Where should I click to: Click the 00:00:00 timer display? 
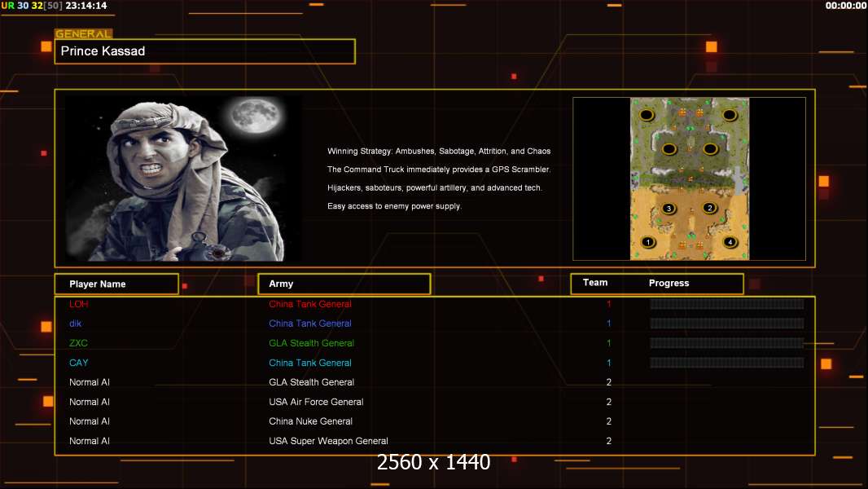[845, 6]
